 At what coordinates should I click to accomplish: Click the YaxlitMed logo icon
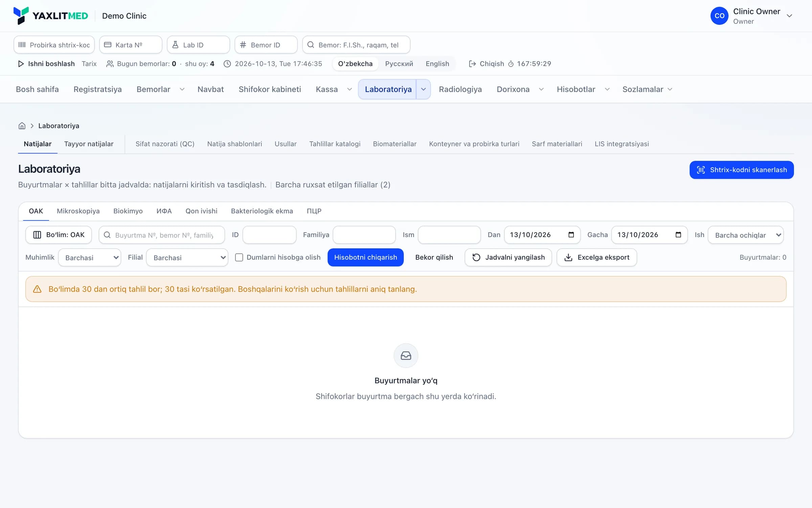(21, 16)
